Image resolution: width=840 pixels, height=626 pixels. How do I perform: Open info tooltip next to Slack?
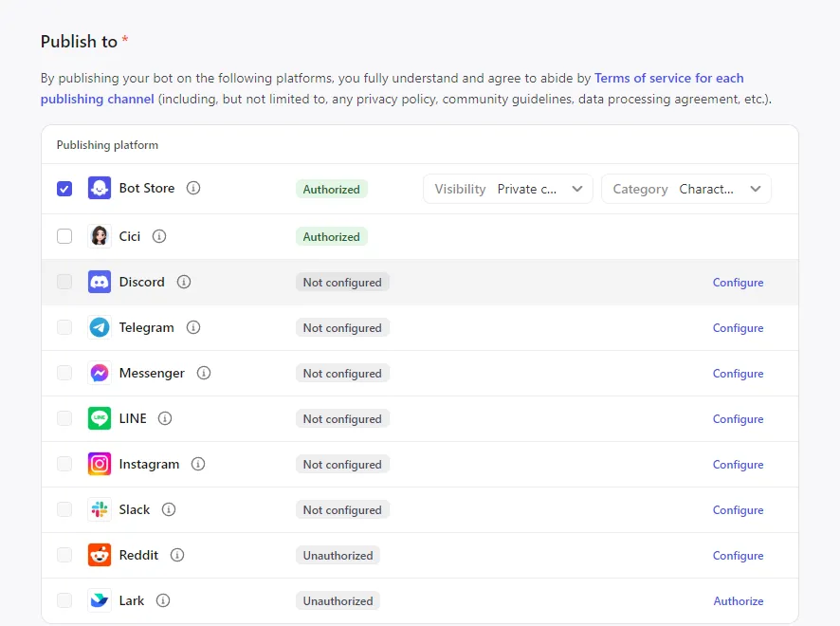[x=169, y=509]
